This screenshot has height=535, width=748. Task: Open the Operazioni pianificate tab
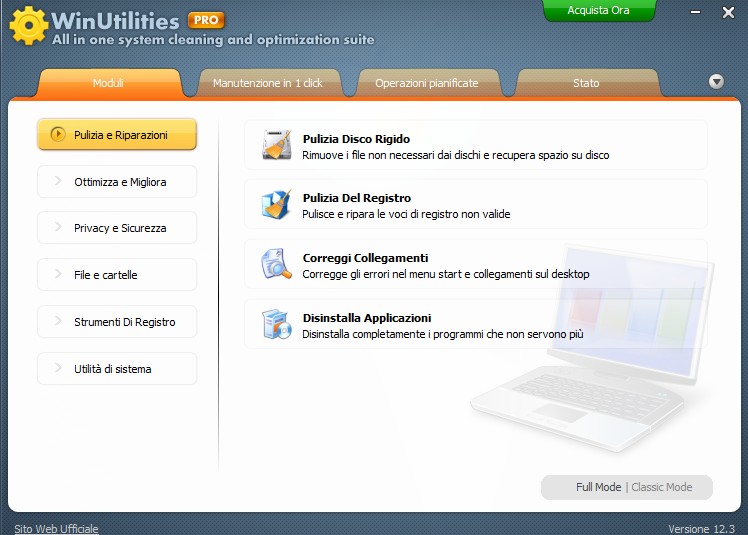pos(427,83)
